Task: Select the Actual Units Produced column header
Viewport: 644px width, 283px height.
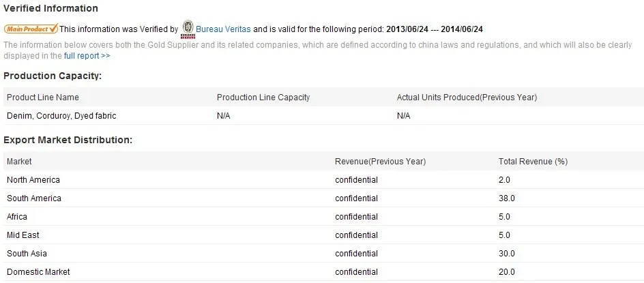Action: pos(467,98)
